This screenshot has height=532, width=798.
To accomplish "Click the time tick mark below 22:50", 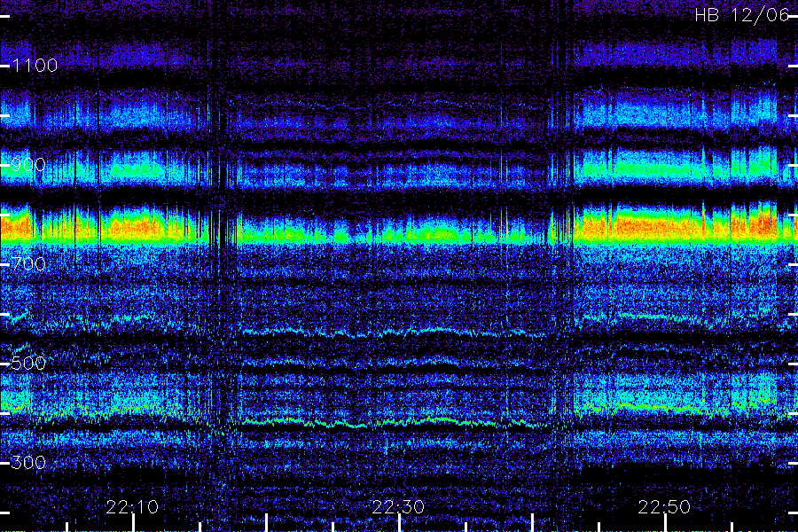I will (665, 523).
